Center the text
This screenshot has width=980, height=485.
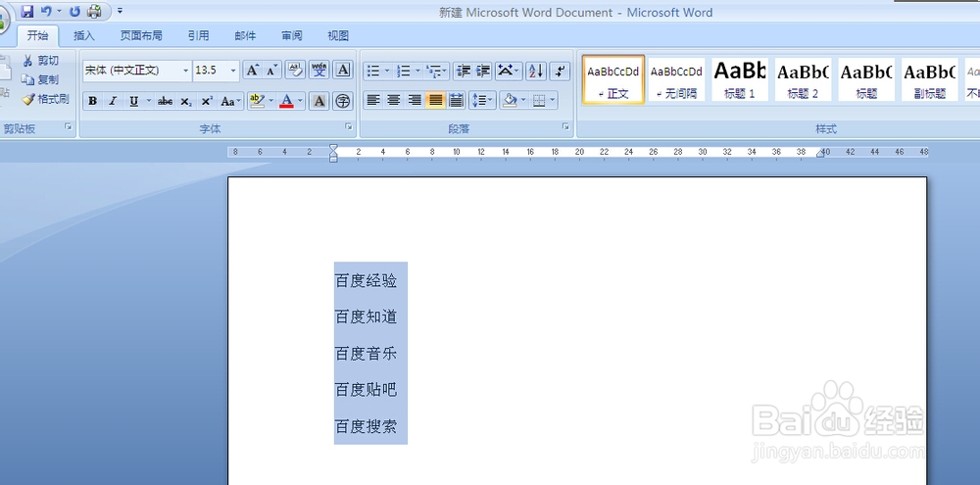pyautogui.click(x=394, y=100)
